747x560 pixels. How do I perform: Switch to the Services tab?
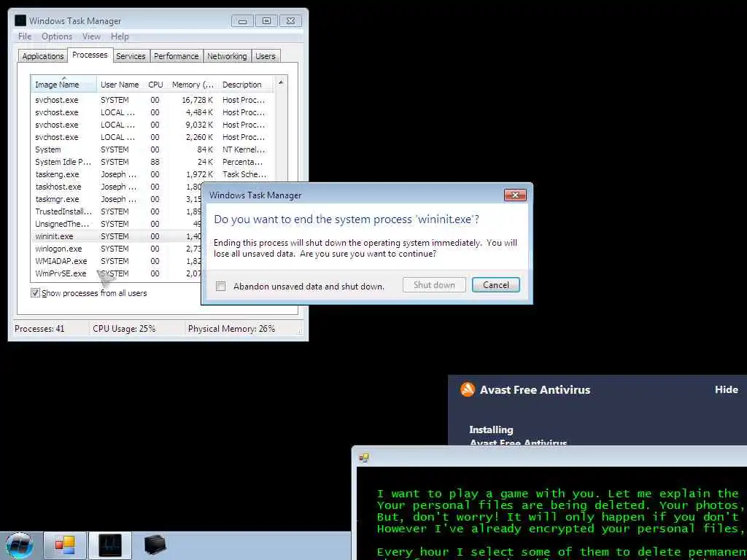click(x=131, y=56)
